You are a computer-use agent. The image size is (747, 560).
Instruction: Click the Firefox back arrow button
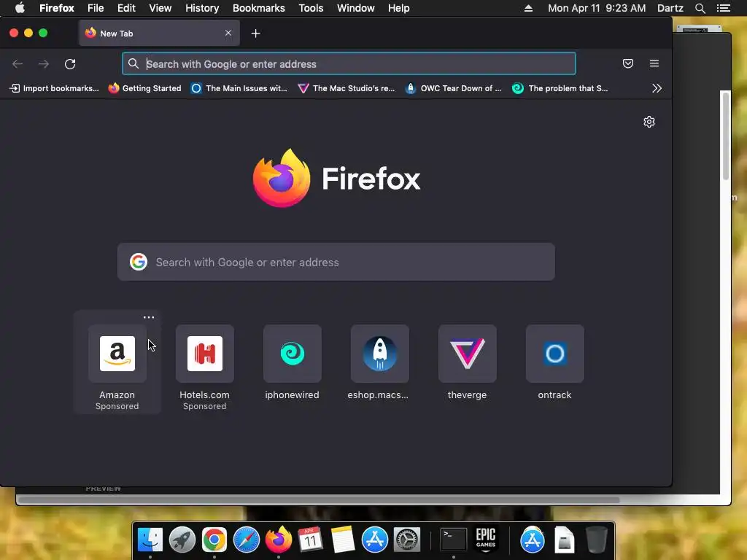(x=18, y=64)
